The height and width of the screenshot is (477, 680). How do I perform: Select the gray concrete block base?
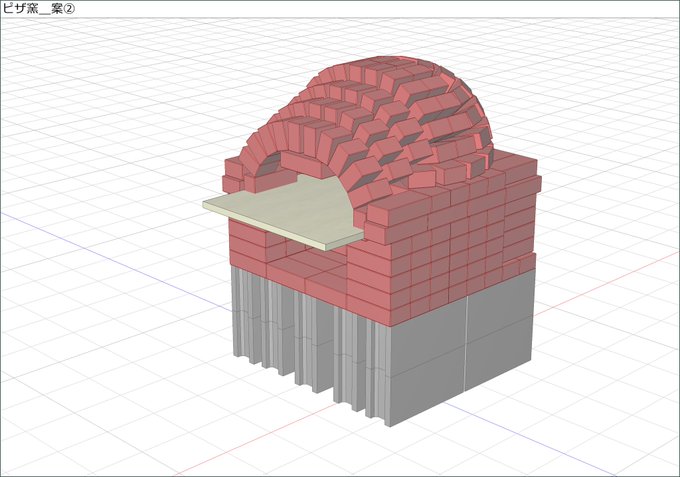[x=384, y=345]
